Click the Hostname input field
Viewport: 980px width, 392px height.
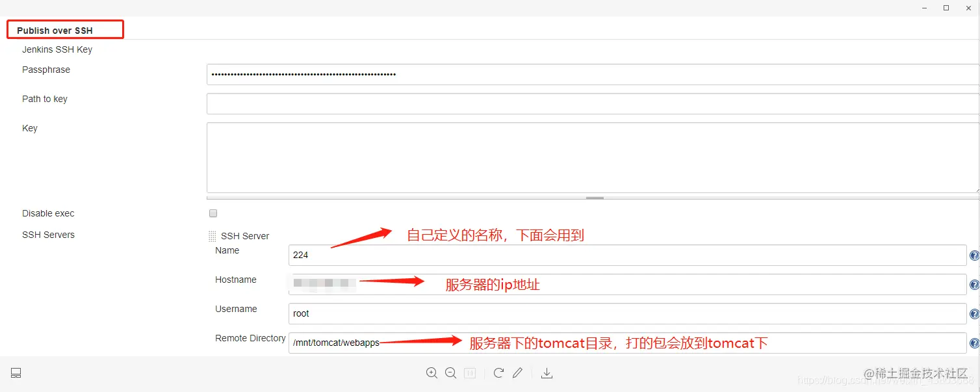[628, 284]
